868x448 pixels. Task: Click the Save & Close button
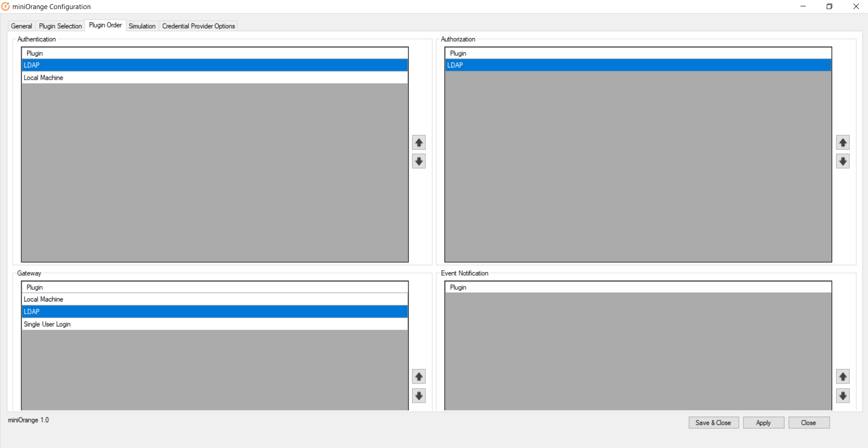pyautogui.click(x=713, y=423)
